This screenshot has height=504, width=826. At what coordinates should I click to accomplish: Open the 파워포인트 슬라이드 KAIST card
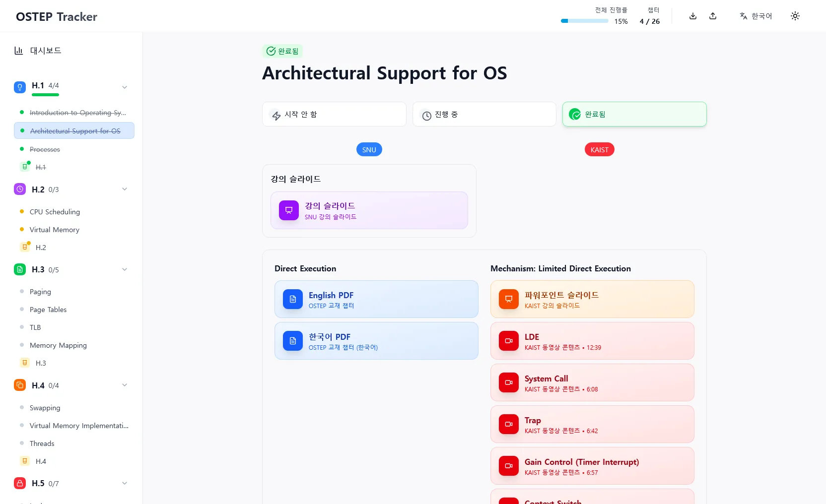pyautogui.click(x=592, y=299)
